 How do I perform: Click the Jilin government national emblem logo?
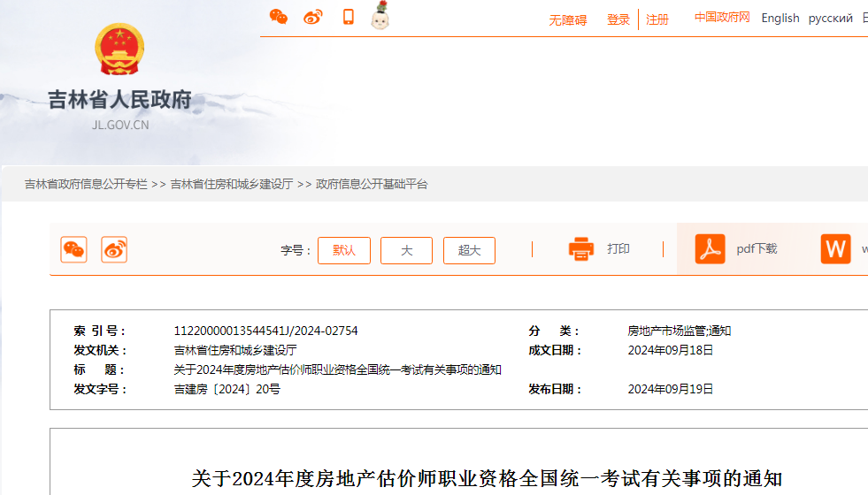point(119,49)
